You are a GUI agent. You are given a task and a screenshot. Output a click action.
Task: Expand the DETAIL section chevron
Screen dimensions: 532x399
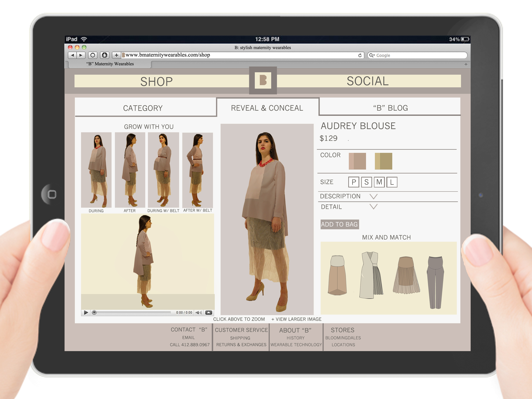coord(373,207)
